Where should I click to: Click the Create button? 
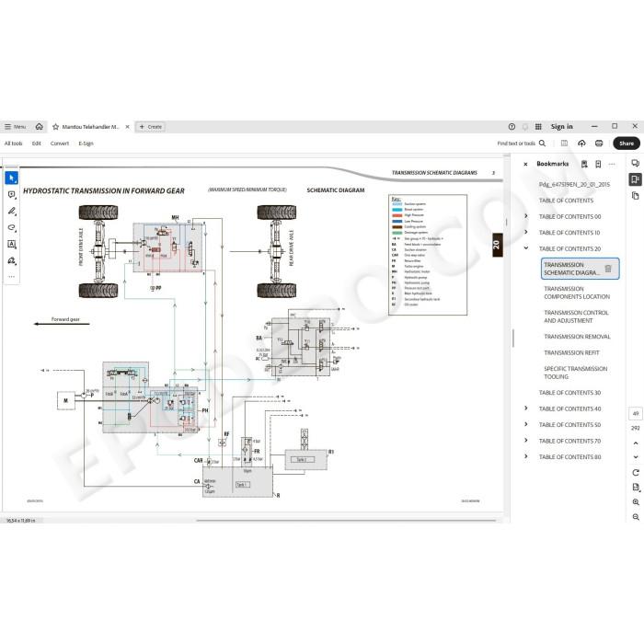[150, 127]
